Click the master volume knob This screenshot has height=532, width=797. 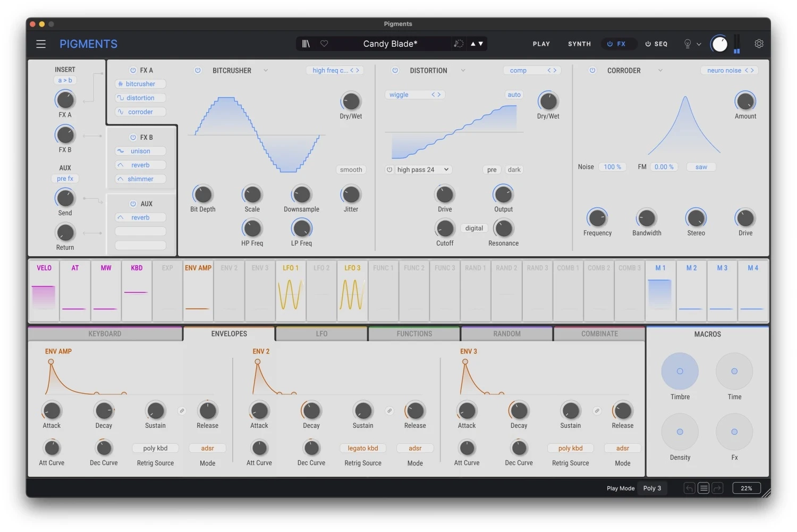coord(719,44)
